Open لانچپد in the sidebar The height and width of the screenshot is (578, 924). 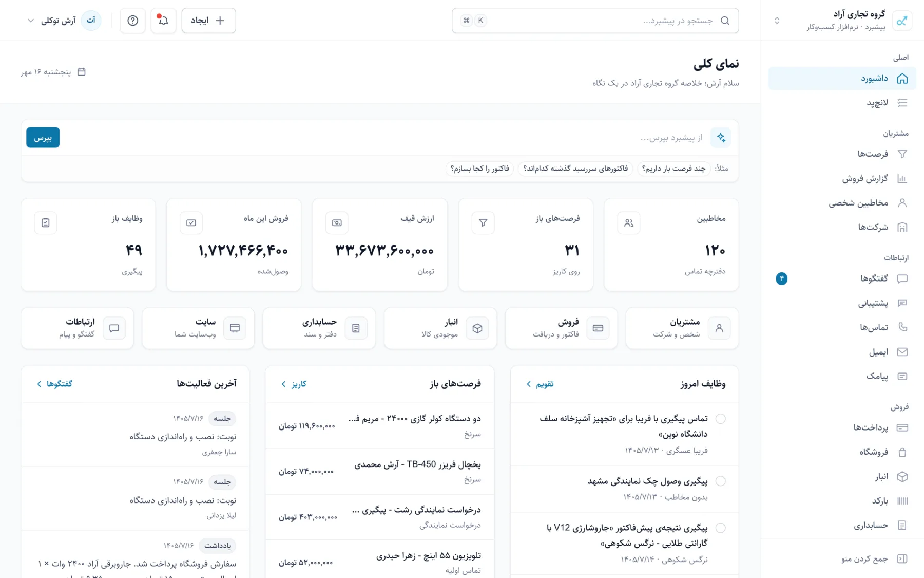[x=842, y=103]
